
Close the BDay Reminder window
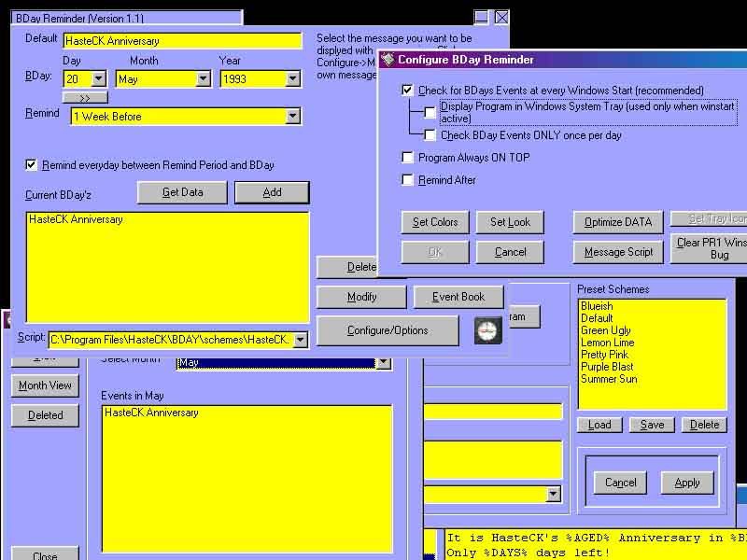pos(501,17)
